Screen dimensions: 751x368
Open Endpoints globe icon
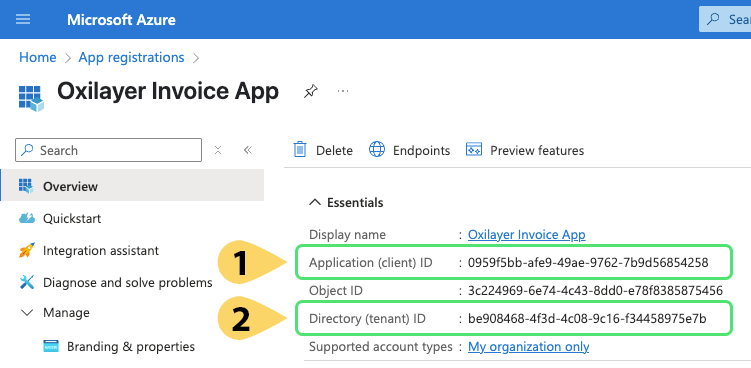tap(376, 150)
